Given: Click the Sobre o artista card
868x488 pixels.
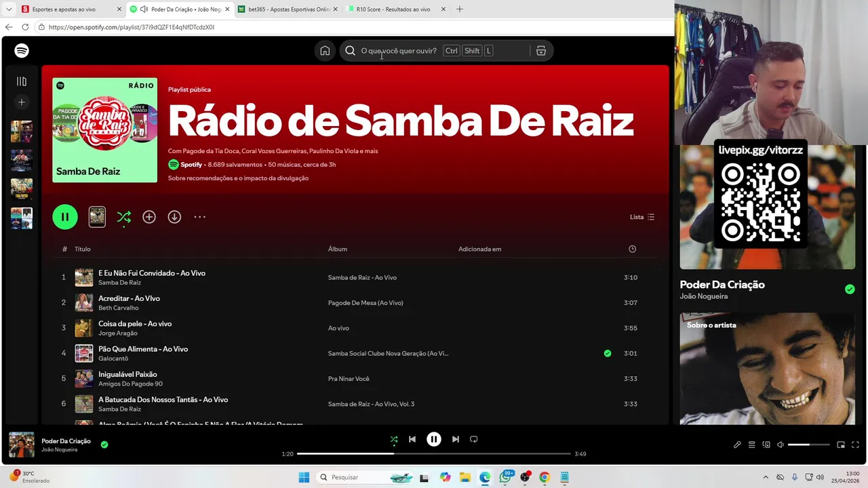Looking at the screenshot, I should click(768, 369).
